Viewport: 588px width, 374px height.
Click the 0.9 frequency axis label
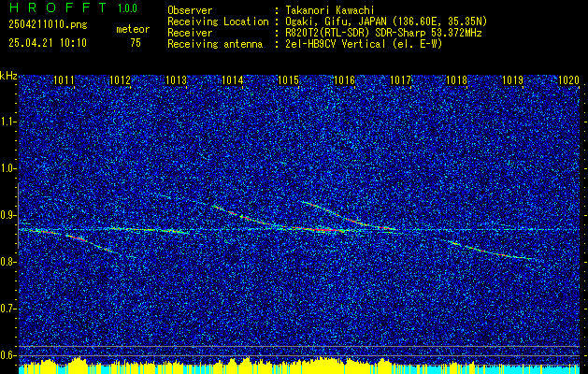[7, 215]
